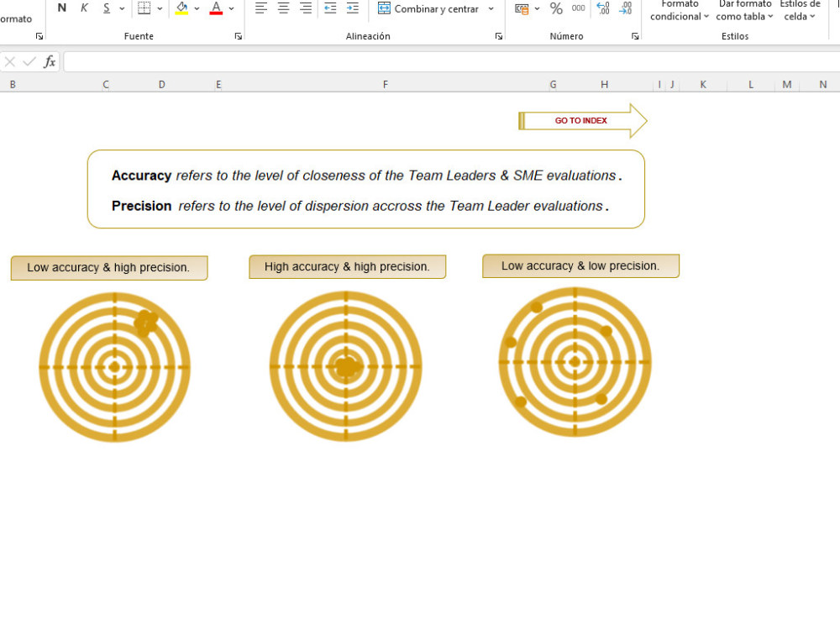Image resolution: width=840 pixels, height=630 pixels.
Task: Open Formato condicional menu
Action: click(x=680, y=11)
